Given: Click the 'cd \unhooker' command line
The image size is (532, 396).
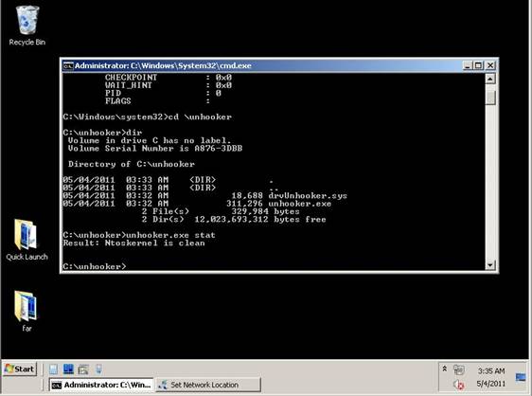Looking at the screenshot, I should click(x=148, y=117).
